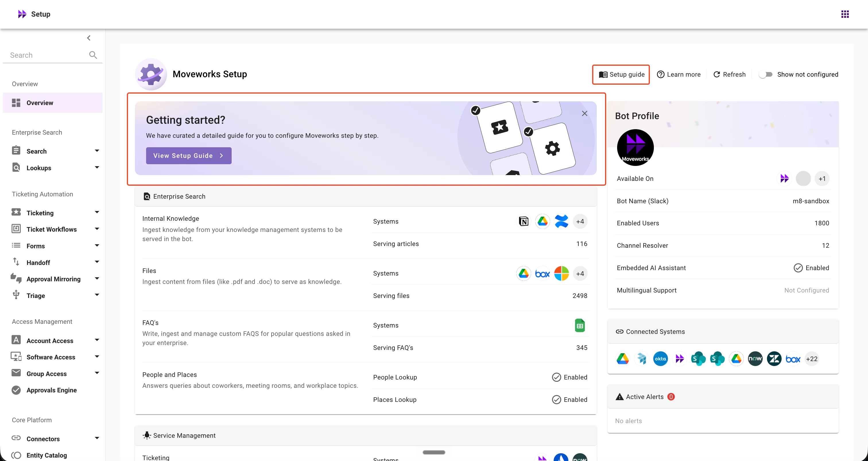
Task: Click the Embedded AI Assistant Enabled status
Action: coord(811,268)
